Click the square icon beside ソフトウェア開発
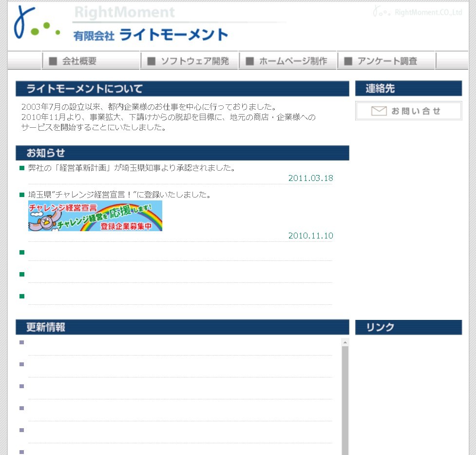 click(152, 61)
